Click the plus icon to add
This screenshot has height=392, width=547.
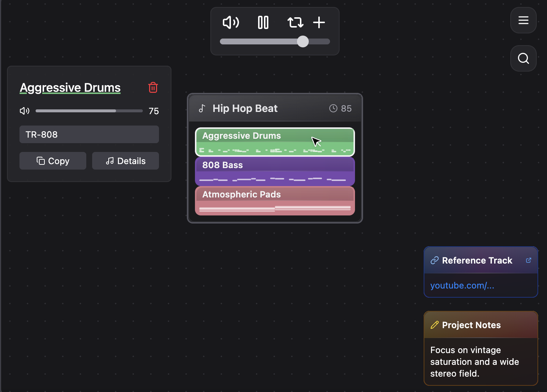319,22
